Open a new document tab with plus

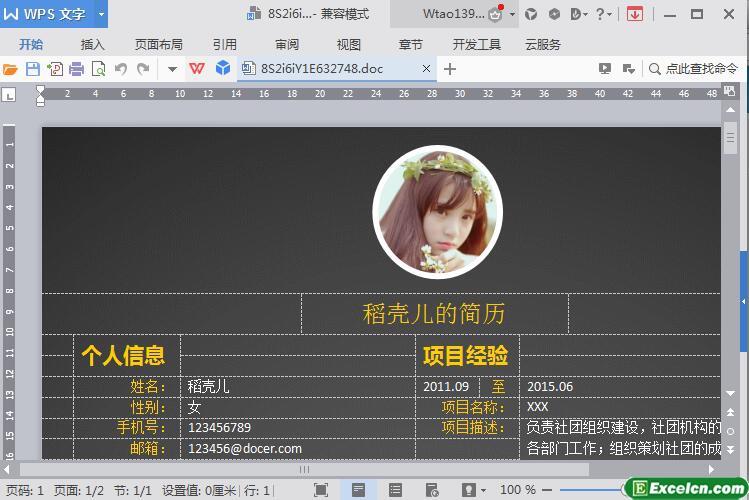[x=450, y=69]
